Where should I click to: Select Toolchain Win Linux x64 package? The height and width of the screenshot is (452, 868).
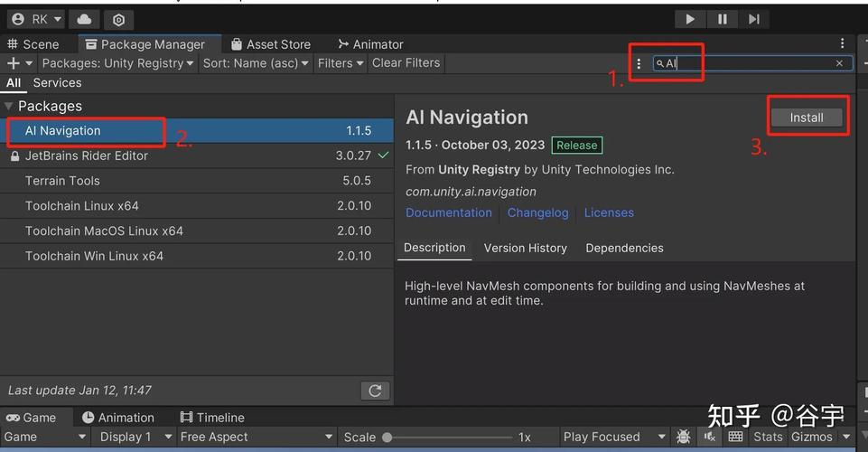197,255
